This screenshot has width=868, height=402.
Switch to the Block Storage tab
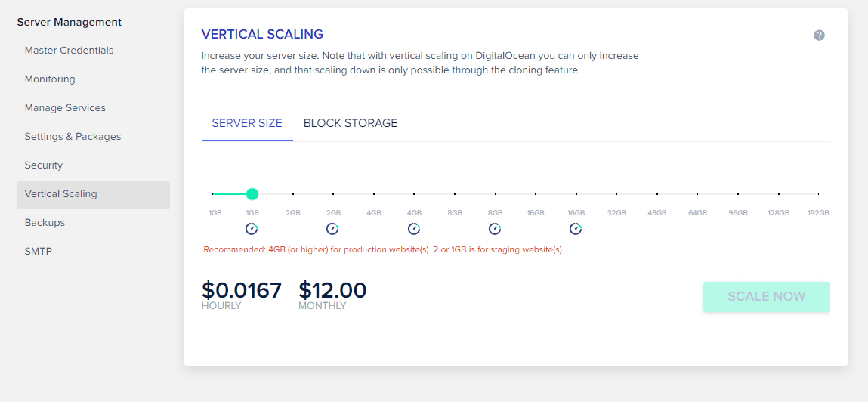pyautogui.click(x=351, y=123)
